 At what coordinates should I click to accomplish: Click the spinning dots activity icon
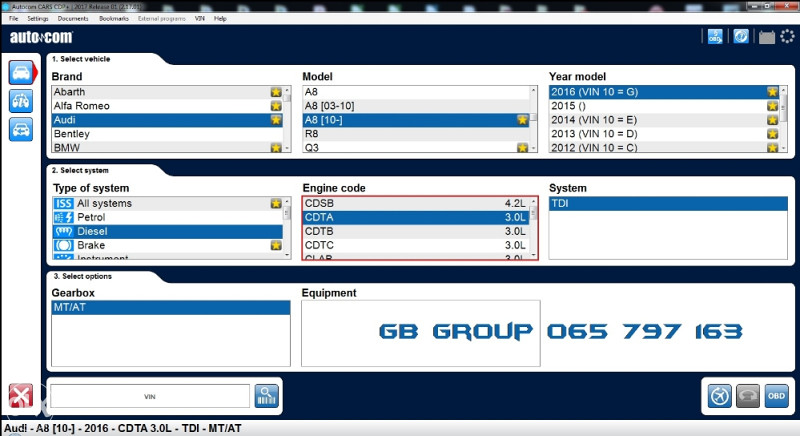(787, 36)
